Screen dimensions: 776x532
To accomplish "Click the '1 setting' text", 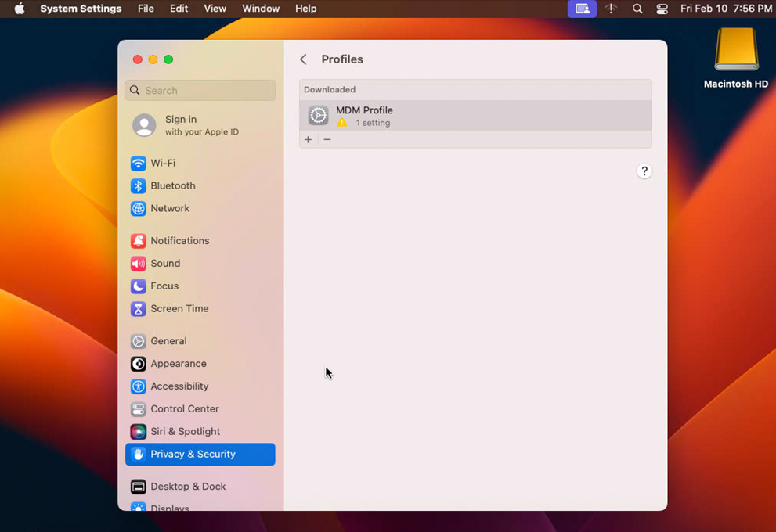I will coord(373,123).
